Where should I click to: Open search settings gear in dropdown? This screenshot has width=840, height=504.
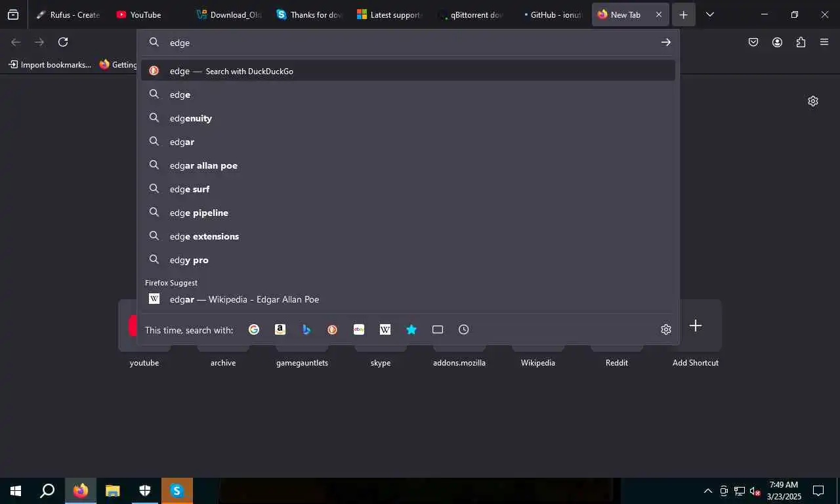pos(666,329)
